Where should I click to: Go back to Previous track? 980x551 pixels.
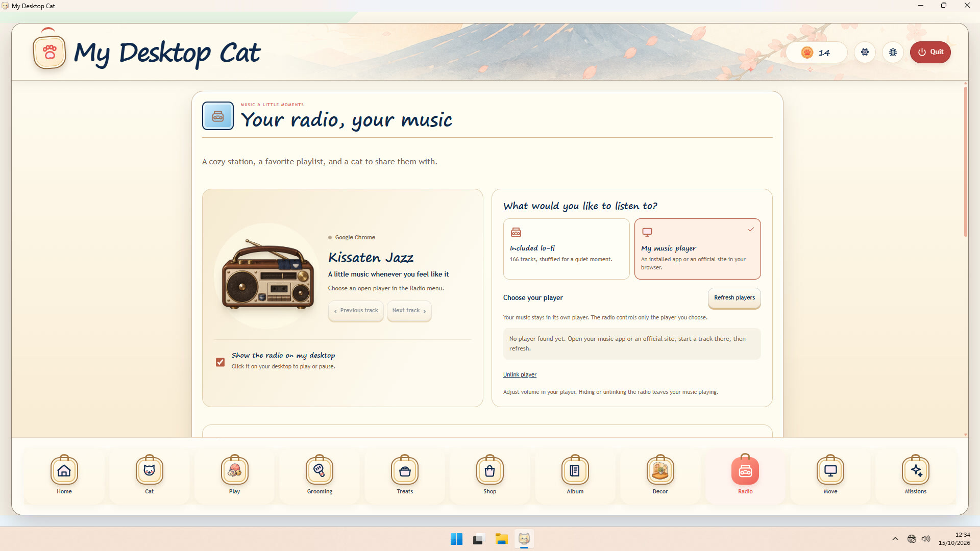pos(356,311)
